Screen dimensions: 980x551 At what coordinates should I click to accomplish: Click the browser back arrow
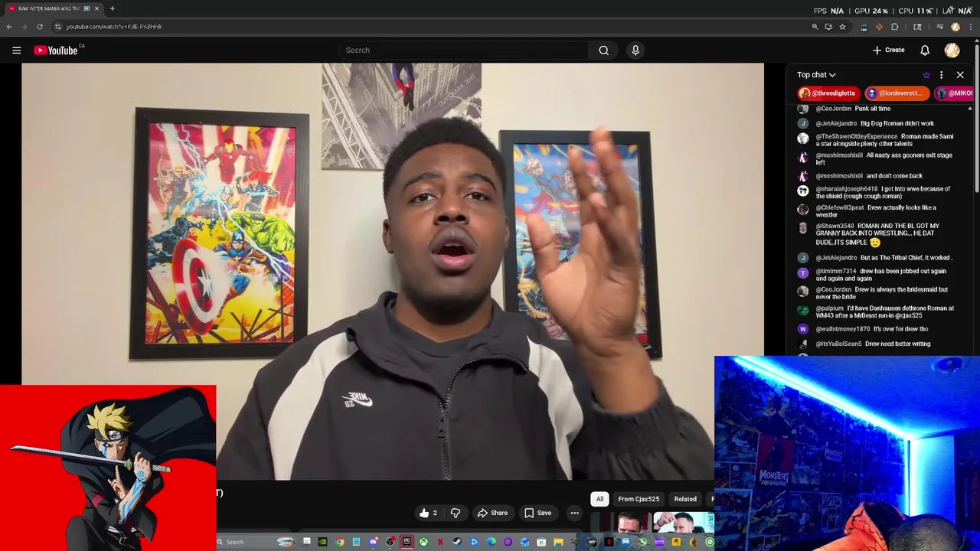click(x=9, y=26)
